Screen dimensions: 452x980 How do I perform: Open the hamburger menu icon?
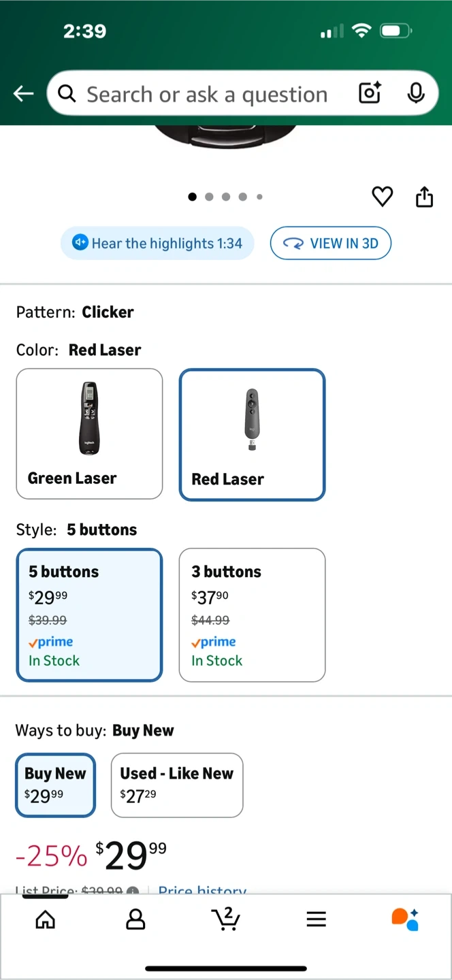pos(316,919)
